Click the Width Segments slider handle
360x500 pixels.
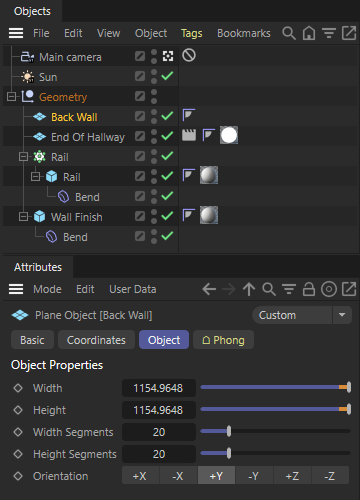(x=229, y=431)
